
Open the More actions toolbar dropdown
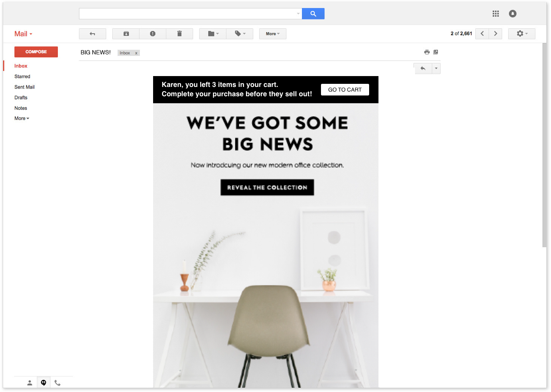pos(273,34)
